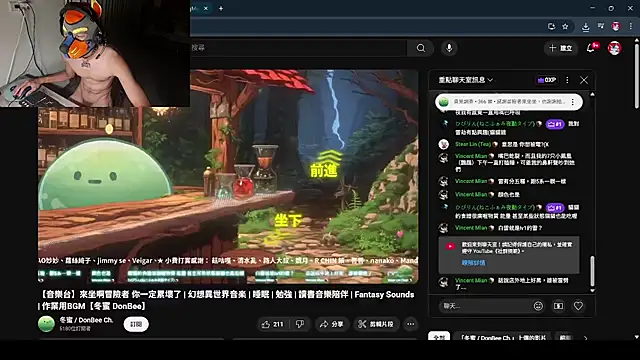The height and width of the screenshot is (360, 640).
Task: Expand the top chat mode dropdown
Action: (466, 80)
